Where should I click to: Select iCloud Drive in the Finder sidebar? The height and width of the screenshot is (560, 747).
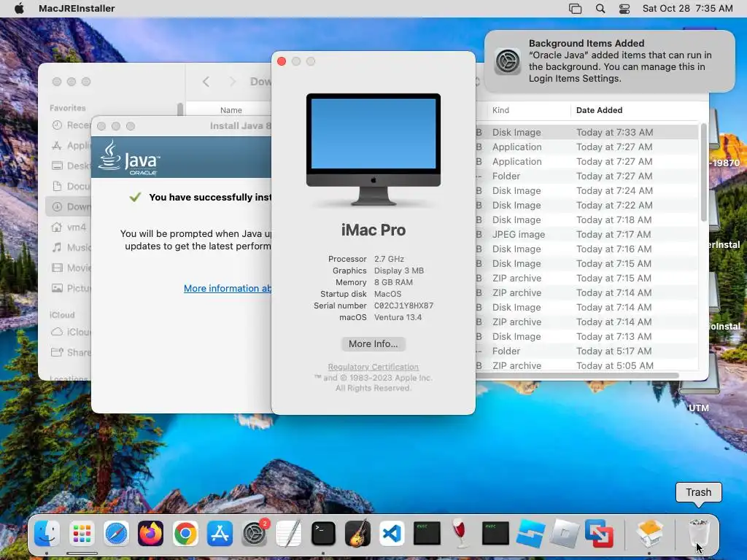pyautogui.click(x=71, y=332)
